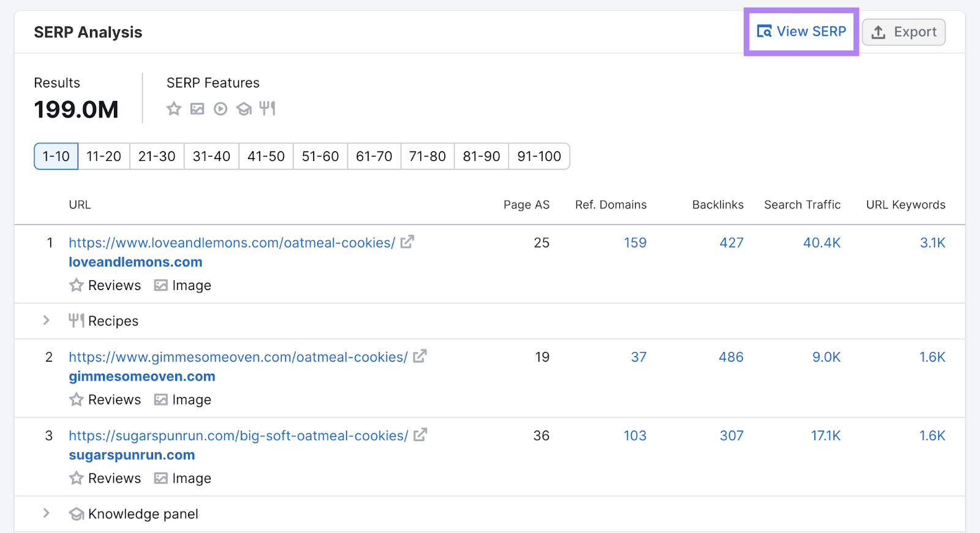Click the gimmesomeoven.com domain link

(x=142, y=376)
